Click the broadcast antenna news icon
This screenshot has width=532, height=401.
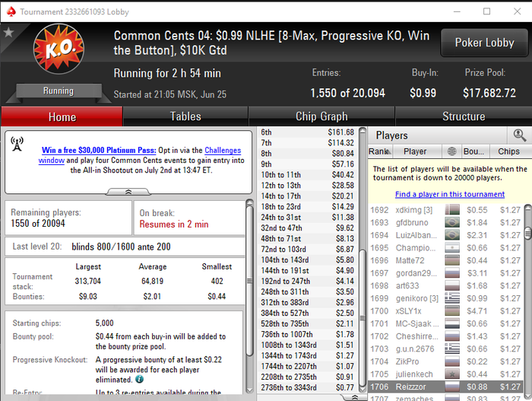[x=17, y=144]
